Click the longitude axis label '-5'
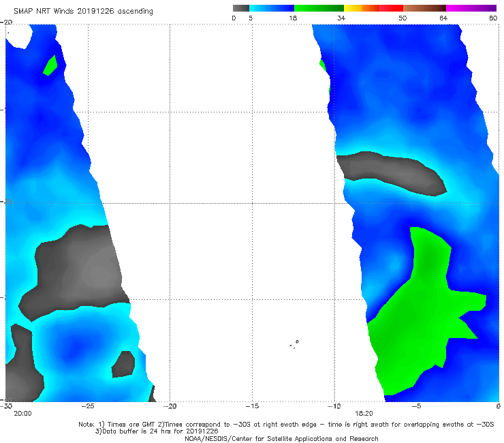The height and width of the screenshot is (443, 504). pyautogui.click(x=416, y=406)
